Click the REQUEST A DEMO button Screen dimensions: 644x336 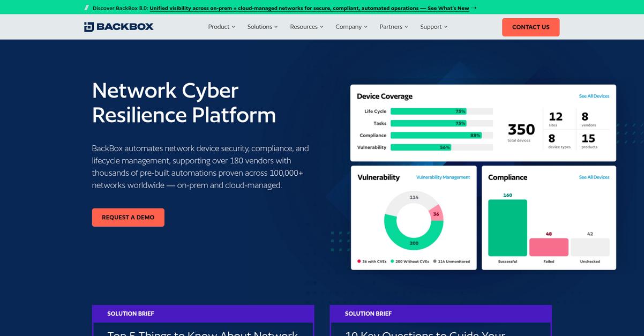(x=128, y=218)
